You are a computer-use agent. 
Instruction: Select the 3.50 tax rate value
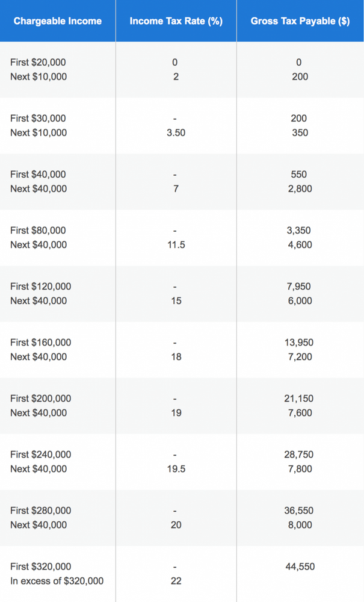tap(176, 133)
